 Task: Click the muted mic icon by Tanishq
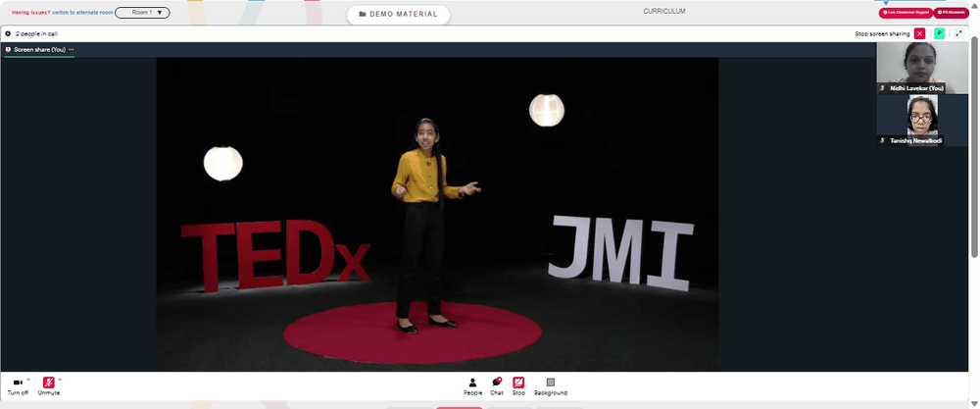(x=882, y=140)
